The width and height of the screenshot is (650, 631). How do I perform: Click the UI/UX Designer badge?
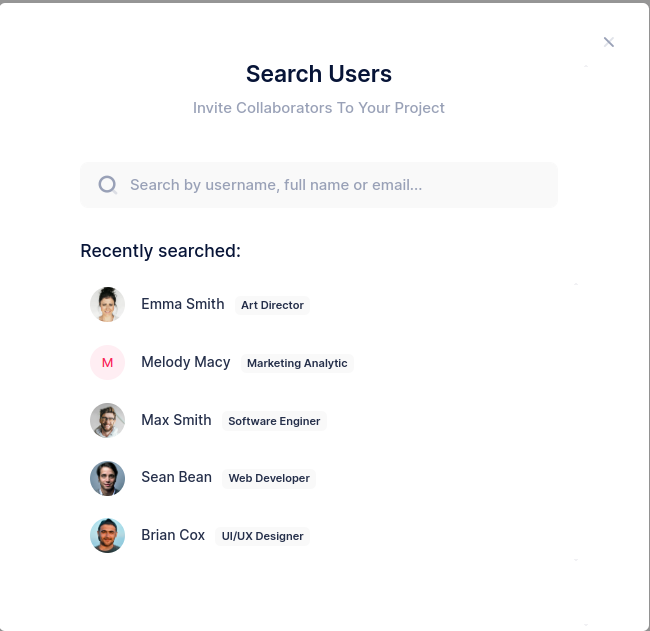point(262,536)
